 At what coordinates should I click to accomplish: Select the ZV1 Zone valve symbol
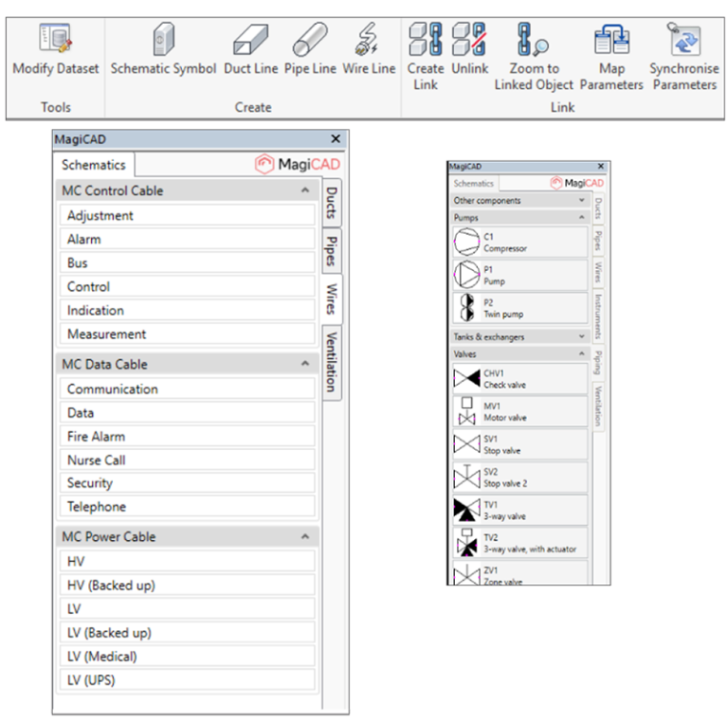[520, 573]
